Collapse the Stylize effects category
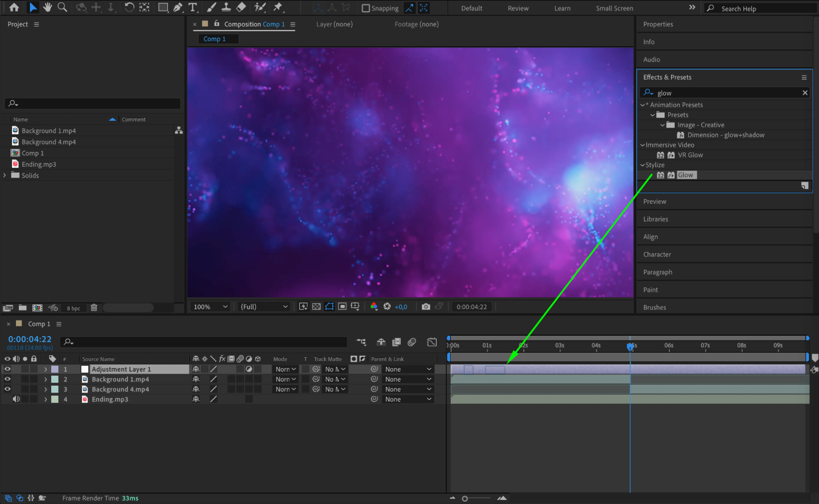Viewport: 819px width, 504px height. 642,165
